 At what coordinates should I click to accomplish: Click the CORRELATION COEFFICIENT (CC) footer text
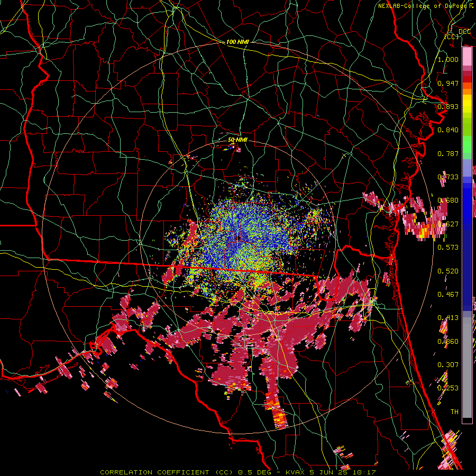(168, 472)
